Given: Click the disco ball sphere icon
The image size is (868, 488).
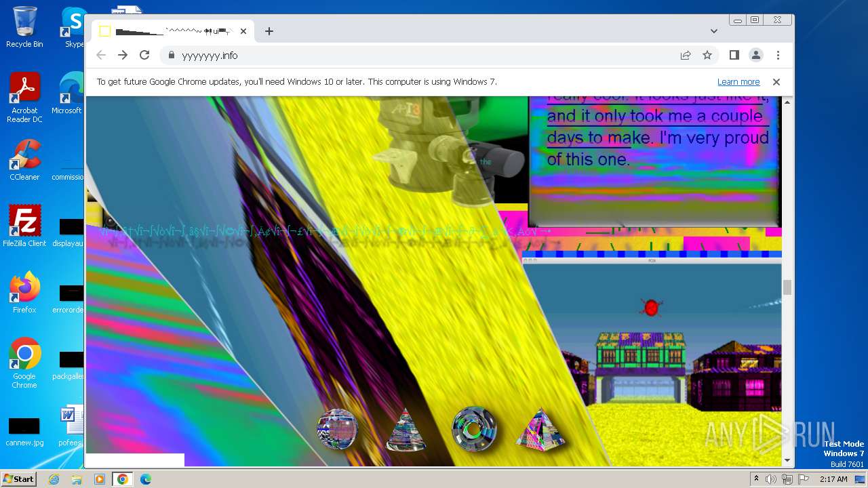Looking at the screenshot, I should 337,429.
